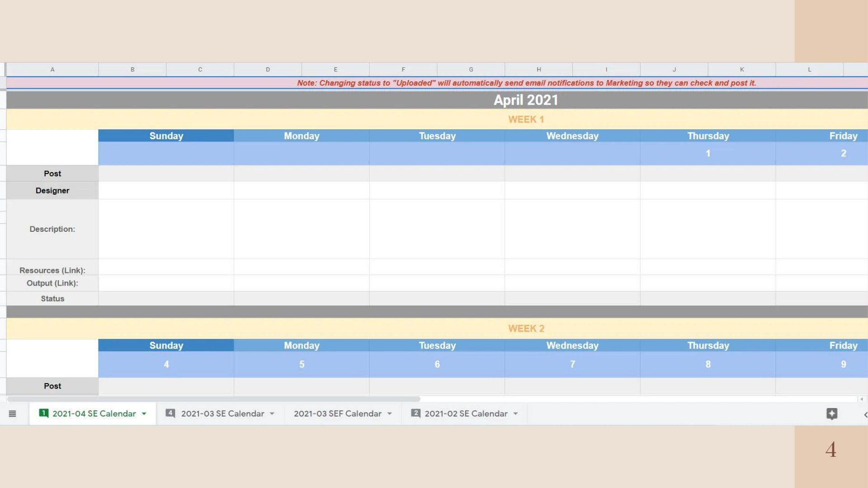Select Week 1 Thursday date cell 1
Image resolution: width=868 pixels, height=488 pixels.
tap(708, 154)
